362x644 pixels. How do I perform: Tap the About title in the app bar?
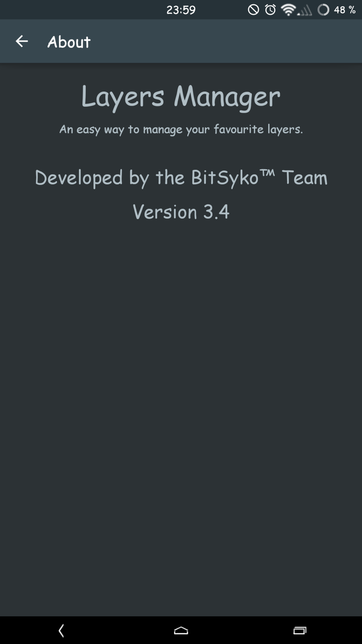click(69, 42)
